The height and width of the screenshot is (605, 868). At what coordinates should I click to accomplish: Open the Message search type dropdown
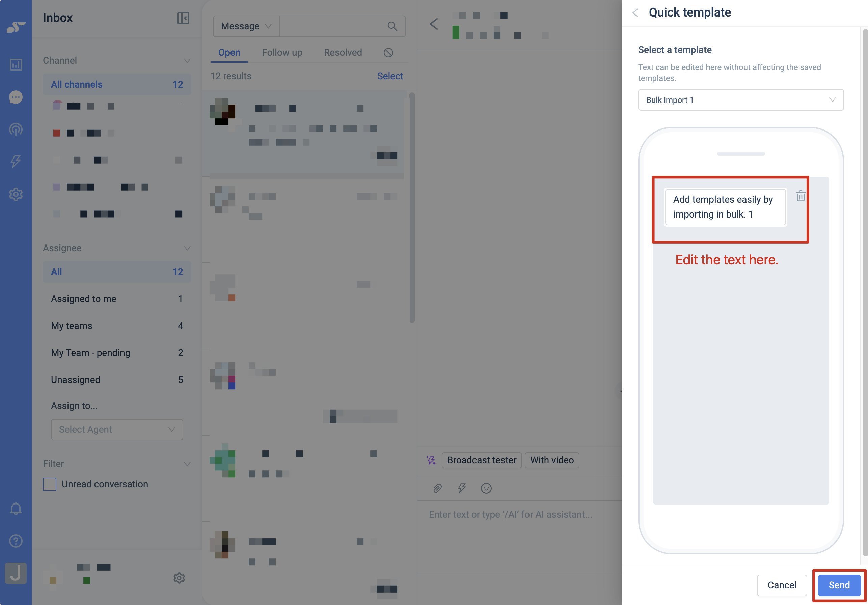[x=246, y=26]
